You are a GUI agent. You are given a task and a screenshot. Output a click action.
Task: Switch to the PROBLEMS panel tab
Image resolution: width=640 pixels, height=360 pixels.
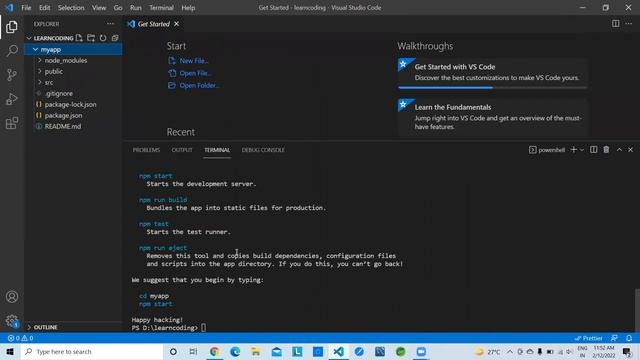pos(146,150)
